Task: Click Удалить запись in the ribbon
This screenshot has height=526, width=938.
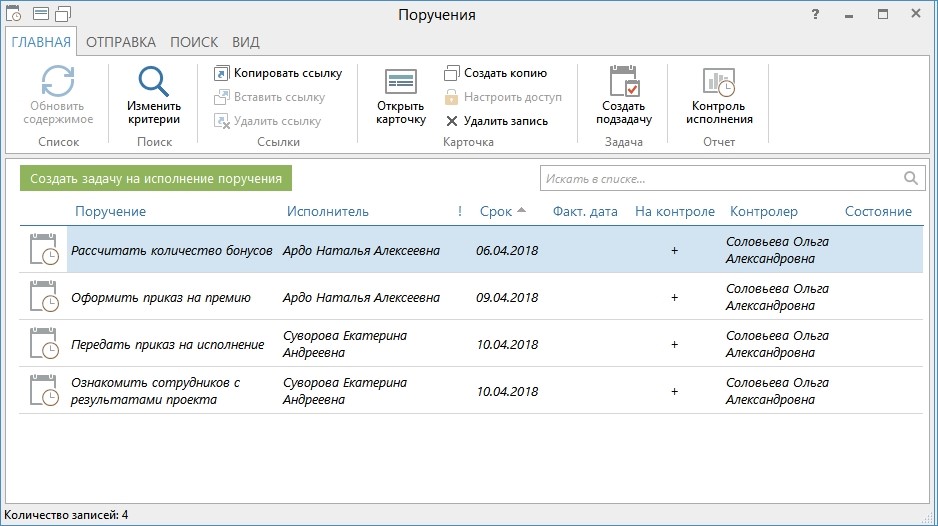Action: click(x=497, y=121)
